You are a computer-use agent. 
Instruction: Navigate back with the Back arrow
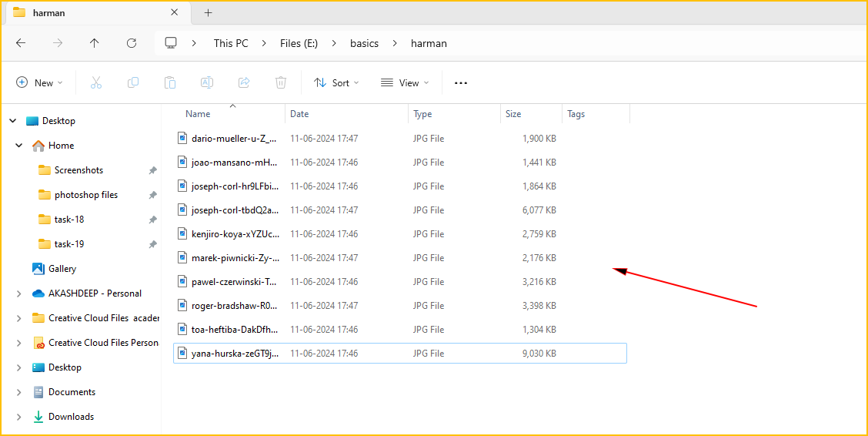point(21,43)
